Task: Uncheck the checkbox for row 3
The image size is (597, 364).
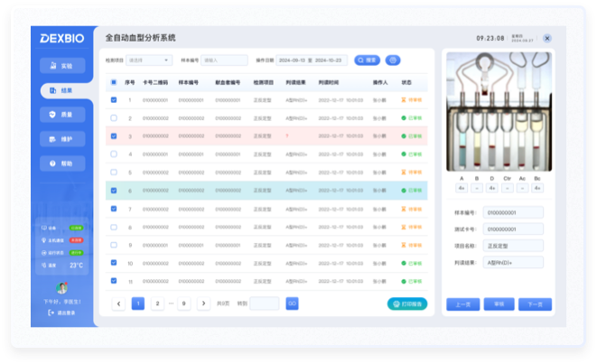Action: tap(113, 136)
